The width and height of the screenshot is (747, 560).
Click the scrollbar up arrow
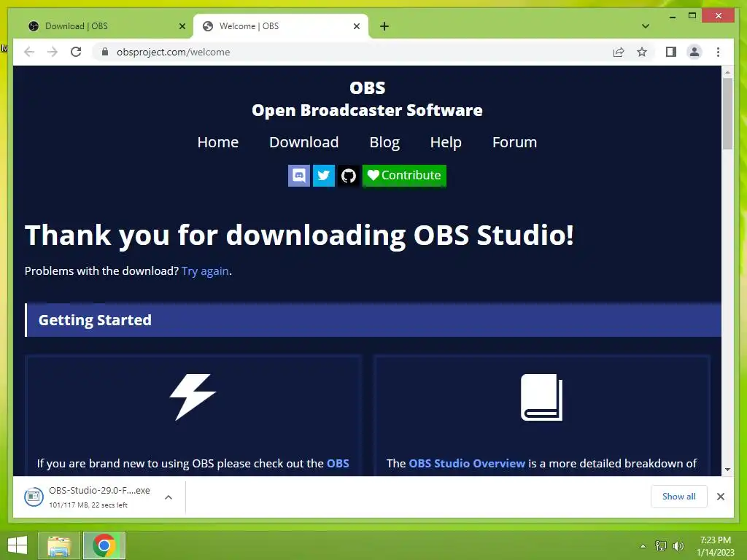pyautogui.click(x=727, y=72)
